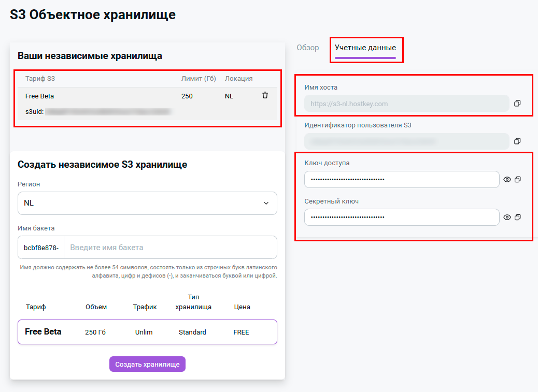Open the Регион dropdown
Viewport: 538px width, 392px height.
147,203
